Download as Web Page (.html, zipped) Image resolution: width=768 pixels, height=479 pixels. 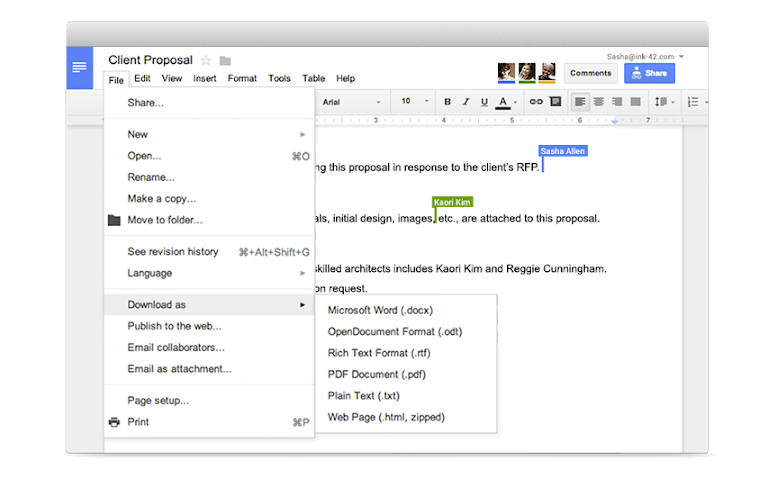[x=406, y=417]
